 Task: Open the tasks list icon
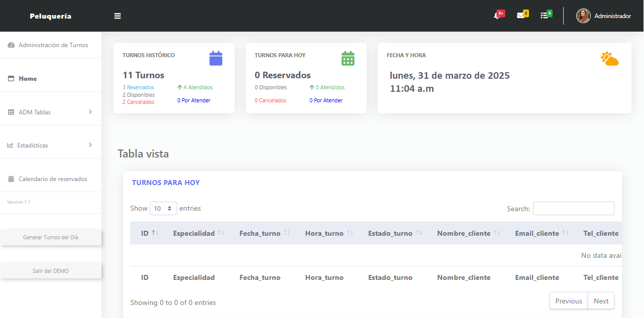click(544, 16)
